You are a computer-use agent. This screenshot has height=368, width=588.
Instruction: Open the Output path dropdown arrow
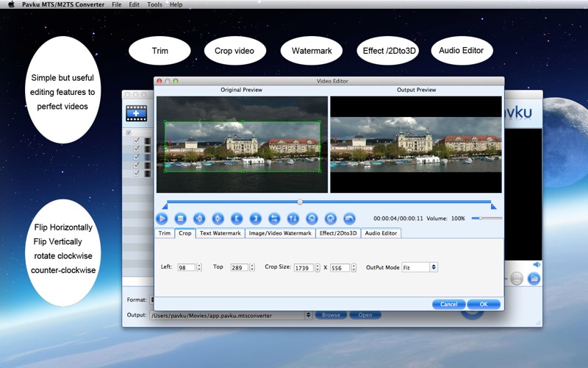point(308,315)
